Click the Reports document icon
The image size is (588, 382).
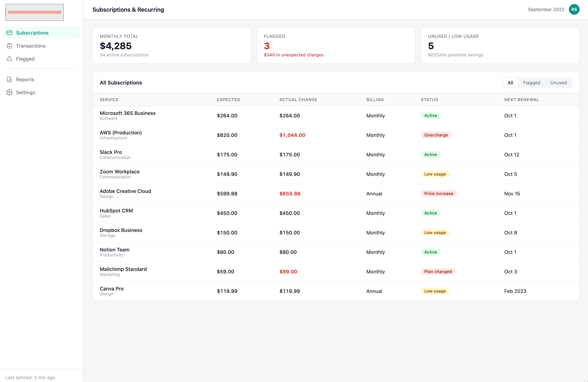tap(9, 79)
